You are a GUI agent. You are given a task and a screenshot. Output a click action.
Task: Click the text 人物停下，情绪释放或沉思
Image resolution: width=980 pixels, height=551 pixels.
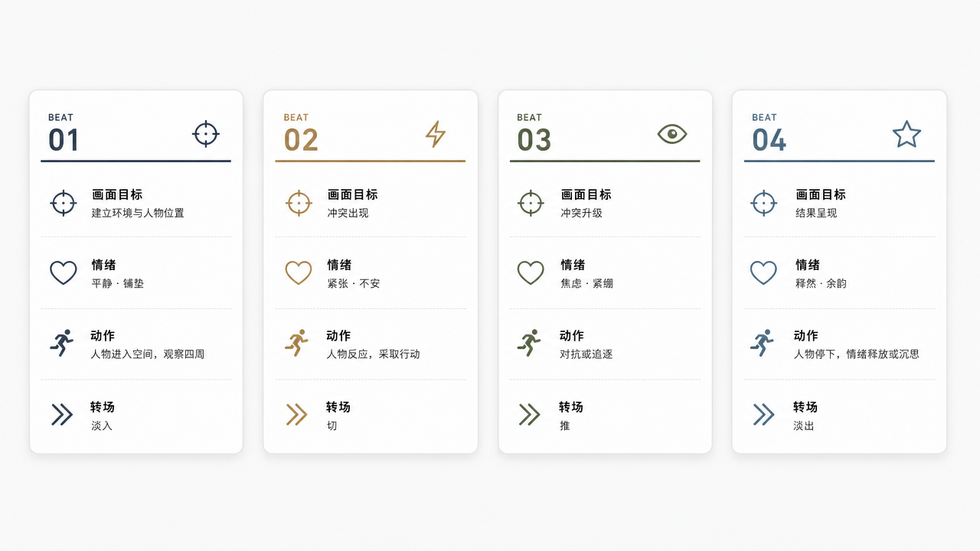[x=856, y=354]
